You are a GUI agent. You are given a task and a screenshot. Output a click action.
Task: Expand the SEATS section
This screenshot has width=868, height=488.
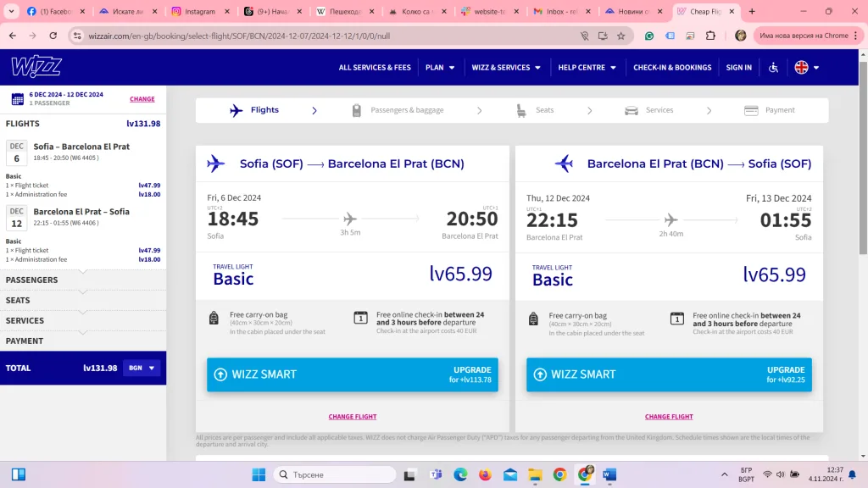(x=83, y=301)
